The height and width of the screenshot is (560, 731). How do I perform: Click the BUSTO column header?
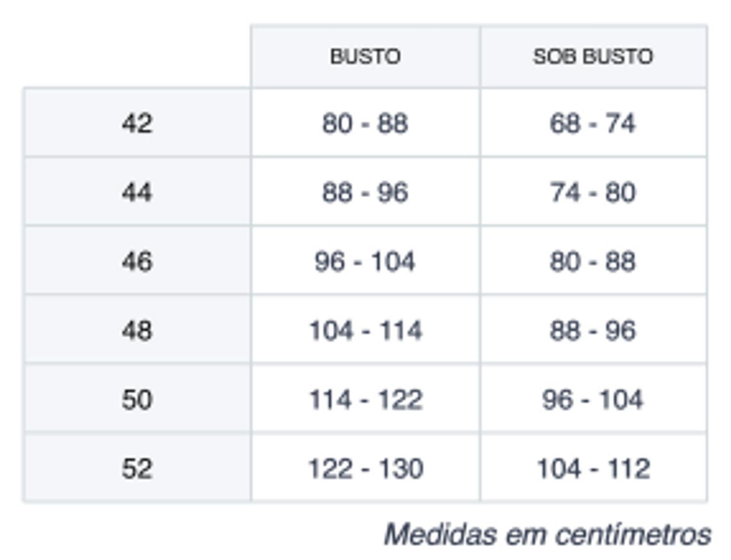365,56
